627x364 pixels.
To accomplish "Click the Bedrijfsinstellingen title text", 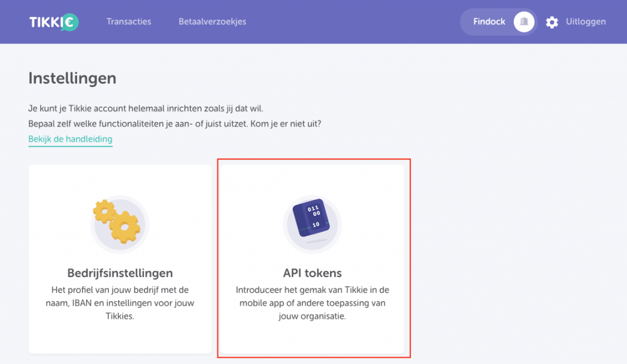I will 119,273.
